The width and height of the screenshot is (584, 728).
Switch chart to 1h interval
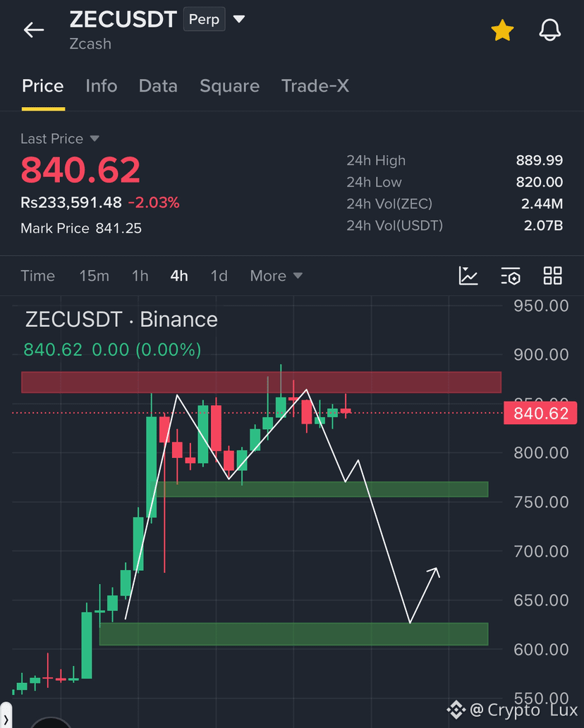[x=140, y=276]
